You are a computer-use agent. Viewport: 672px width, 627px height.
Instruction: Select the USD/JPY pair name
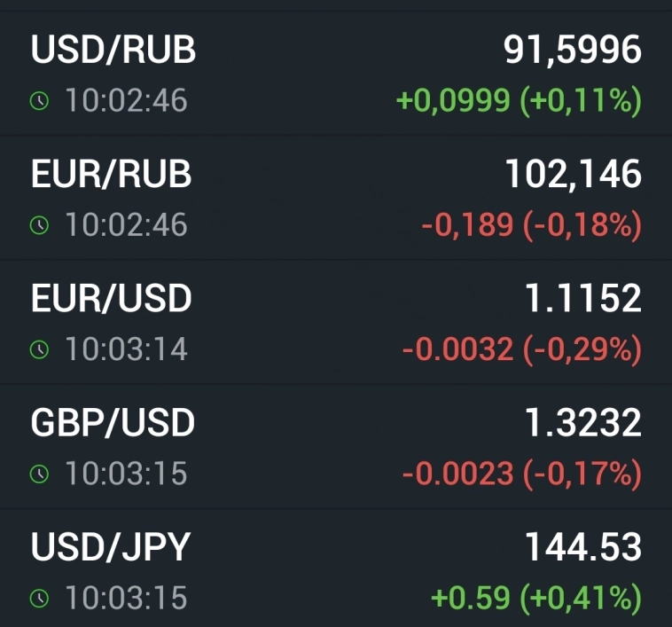(111, 547)
